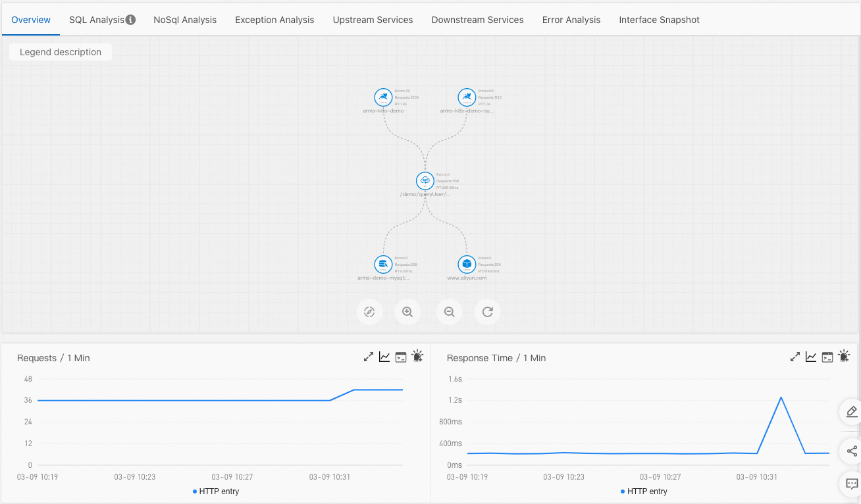Click the arms-k8s-demo-su... Tomcat node icon
This screenshot has height=504, width=861.
[467, 97]
